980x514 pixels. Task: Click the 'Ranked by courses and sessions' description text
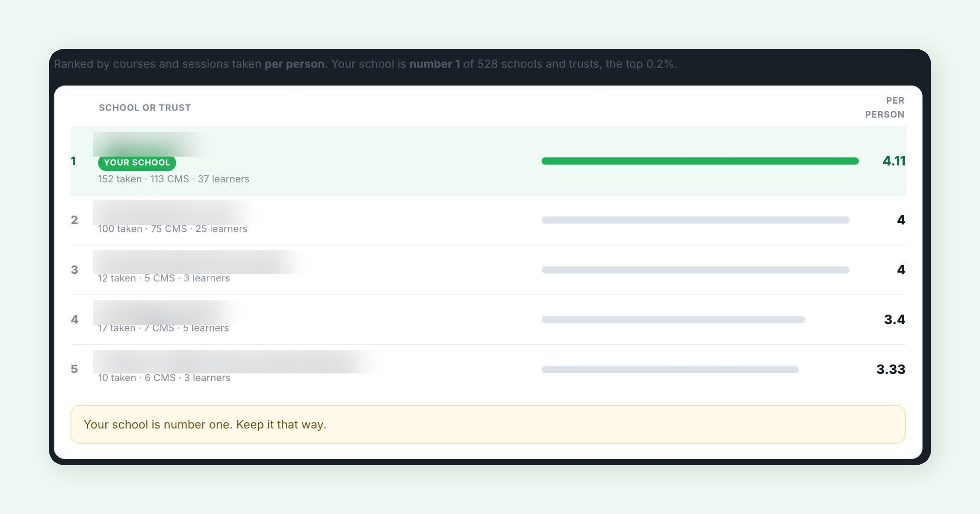(x=365, y=64)
